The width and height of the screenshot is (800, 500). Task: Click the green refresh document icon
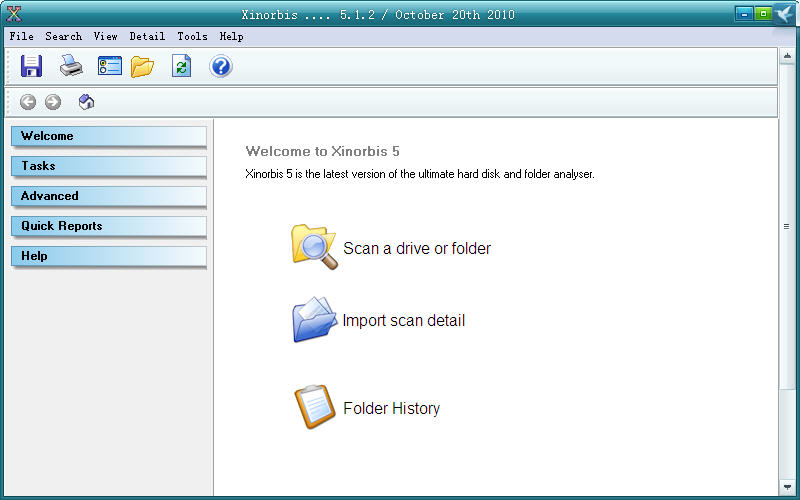(x=181, y=67)
